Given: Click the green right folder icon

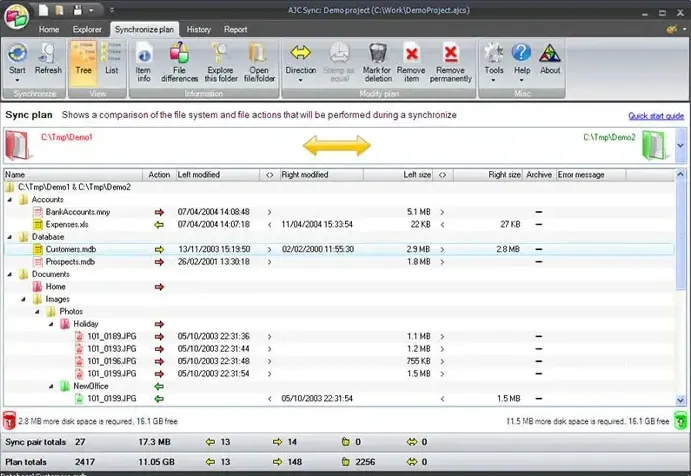Looking at the screenshot, I should [x=654, y=145].
